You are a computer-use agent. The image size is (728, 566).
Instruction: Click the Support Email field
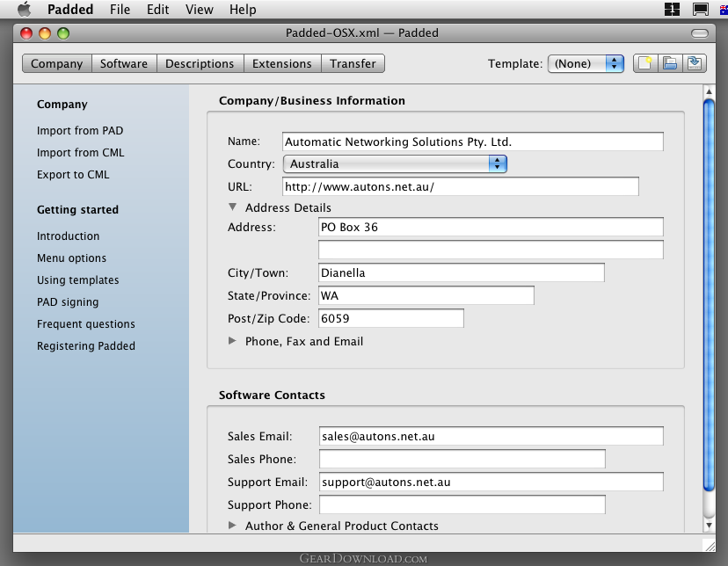pos(491,482)
